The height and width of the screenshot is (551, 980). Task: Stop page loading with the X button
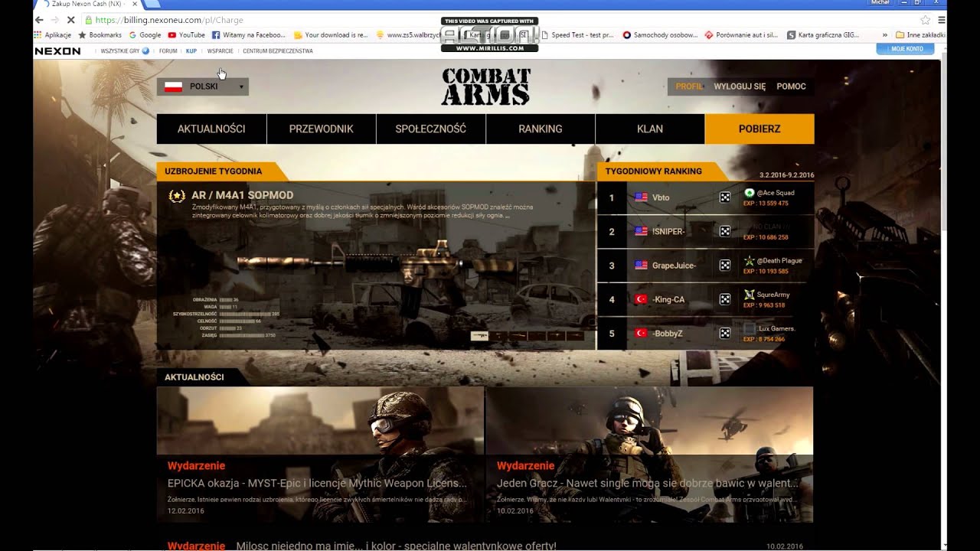pos(70,20)
